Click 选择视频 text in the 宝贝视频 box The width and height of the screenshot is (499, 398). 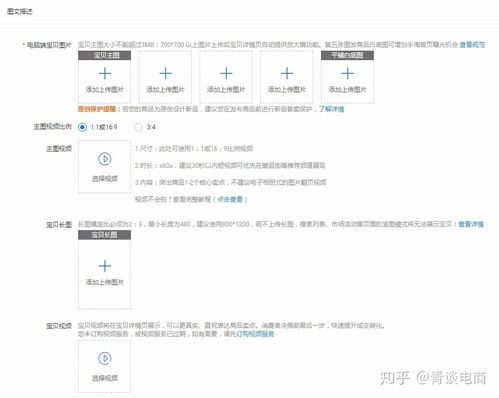(x=105, y=378)
